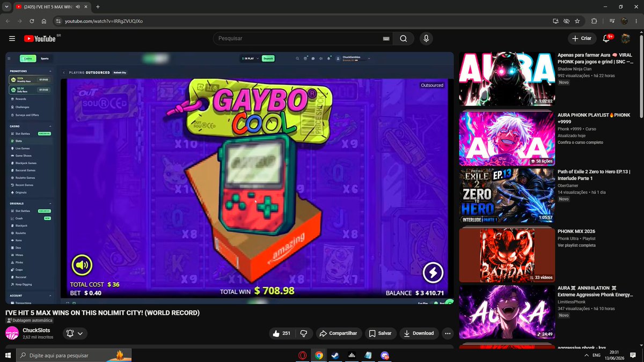Open the Chrome three-dot menu

pyautogui.click(x=636, y=21)
